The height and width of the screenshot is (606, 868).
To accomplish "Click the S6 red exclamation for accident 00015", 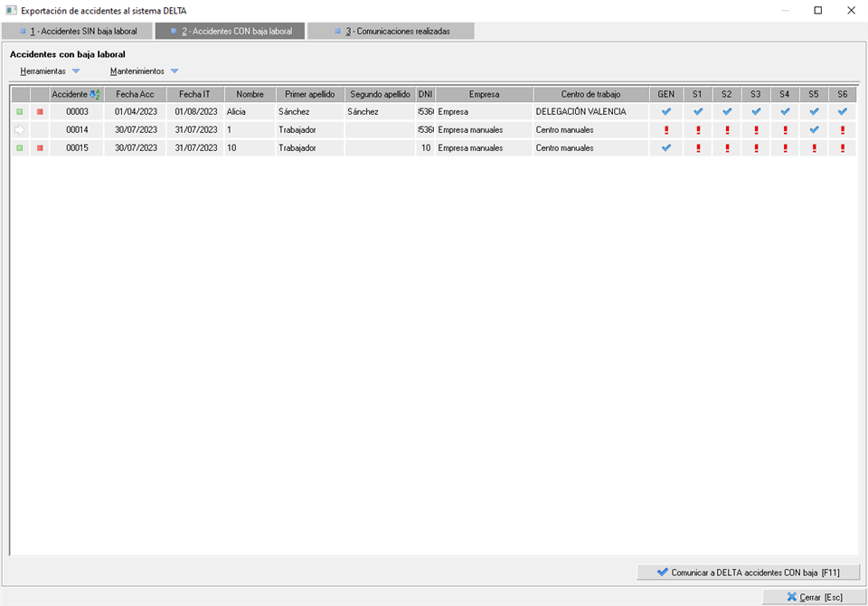I will coord(843,148).
